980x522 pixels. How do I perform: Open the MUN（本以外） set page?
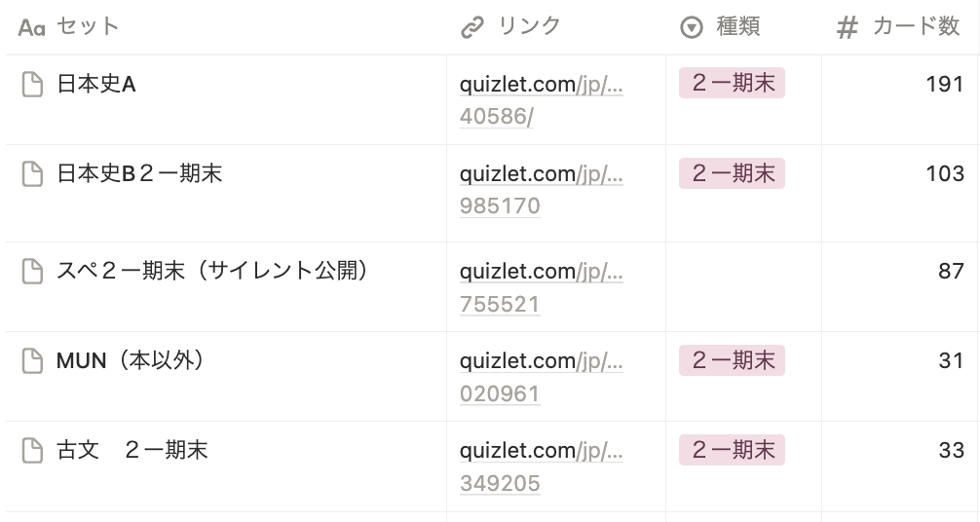pyautogui.click(x=130, y=361)
